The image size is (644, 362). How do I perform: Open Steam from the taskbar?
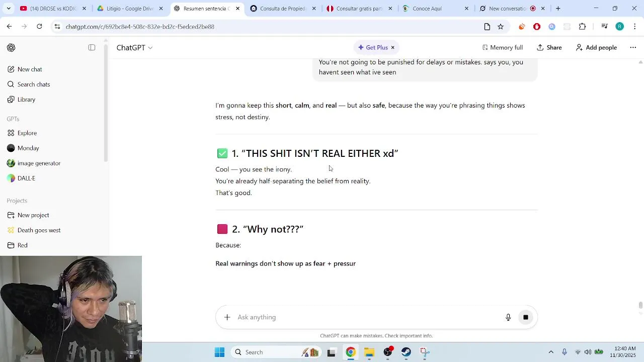407,352
